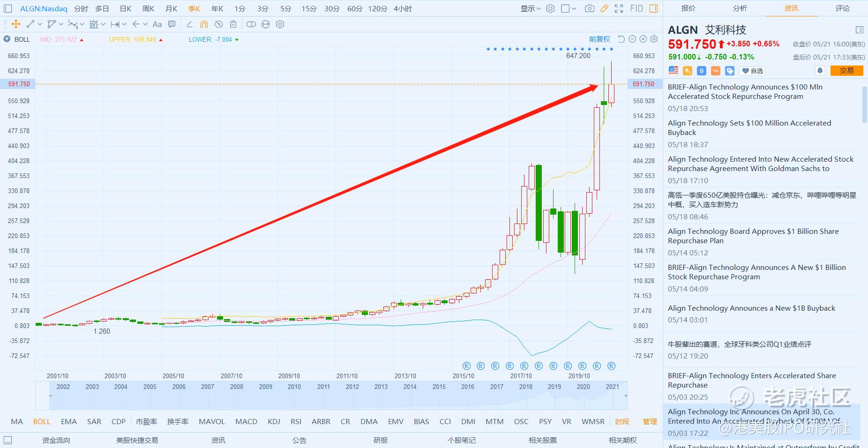Expand trend line tool options arrow
The width and height of the screenshot is (868, 448).
(x=40, y=24)
